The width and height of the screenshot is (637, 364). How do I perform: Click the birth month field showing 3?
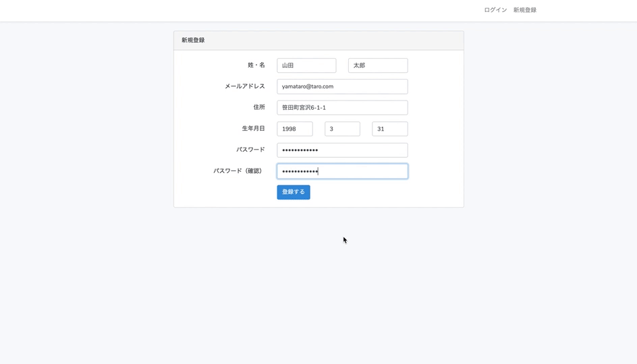pos(342,129)
